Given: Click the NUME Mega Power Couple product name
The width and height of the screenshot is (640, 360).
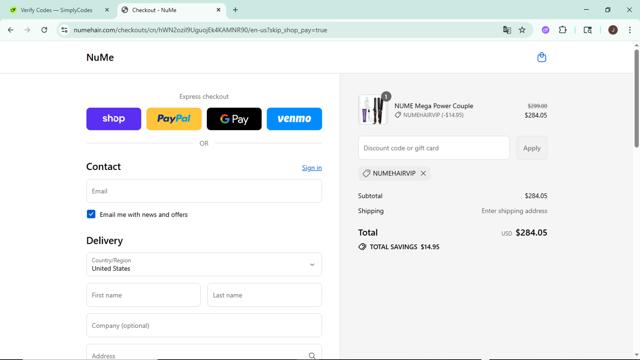Looking at the screenshot, I should click(x=433, y=106).
